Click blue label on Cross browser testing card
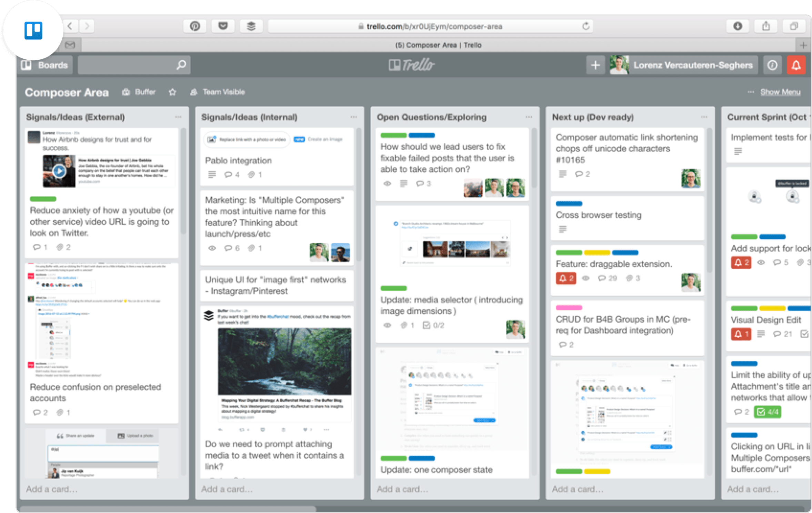812x513 pixels. point(569,203)
